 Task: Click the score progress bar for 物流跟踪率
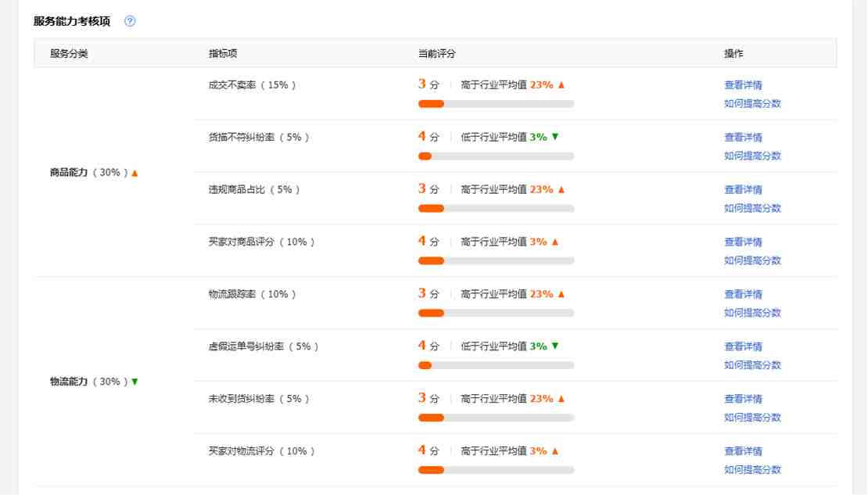(496, 313)
